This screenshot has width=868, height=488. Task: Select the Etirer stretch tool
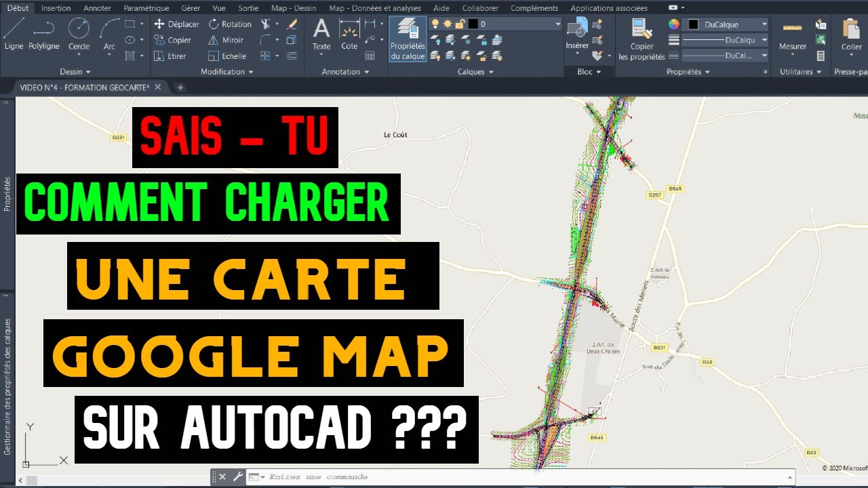click(170, 56)
